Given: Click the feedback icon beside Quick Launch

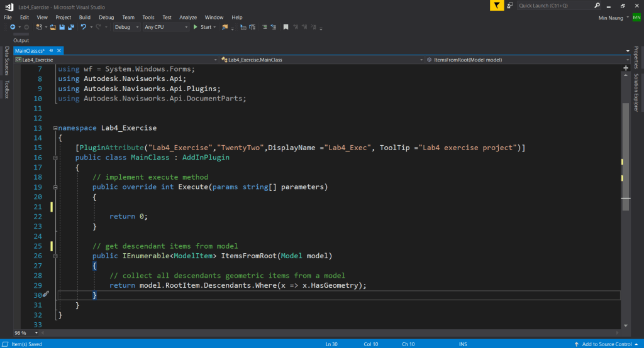Looking at the screenshot, I should pyautogui.click(x=511, y=6).
